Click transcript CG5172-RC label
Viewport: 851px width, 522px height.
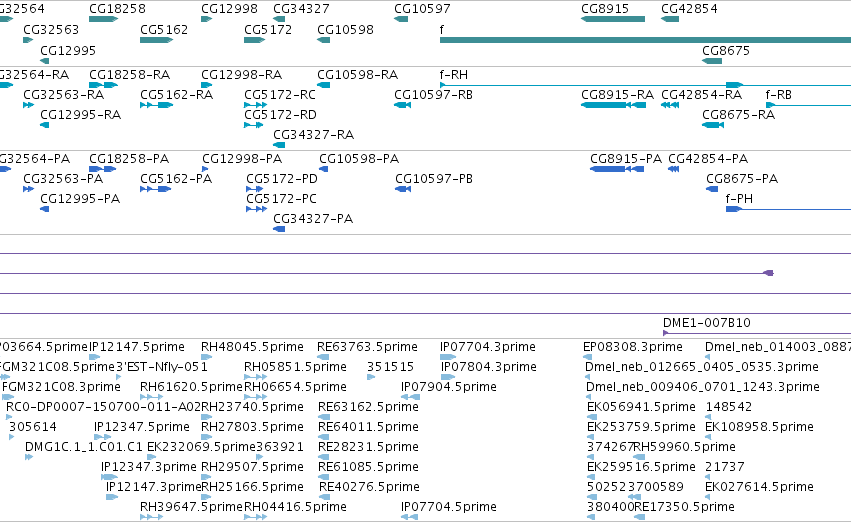click(x=280, y=94)
